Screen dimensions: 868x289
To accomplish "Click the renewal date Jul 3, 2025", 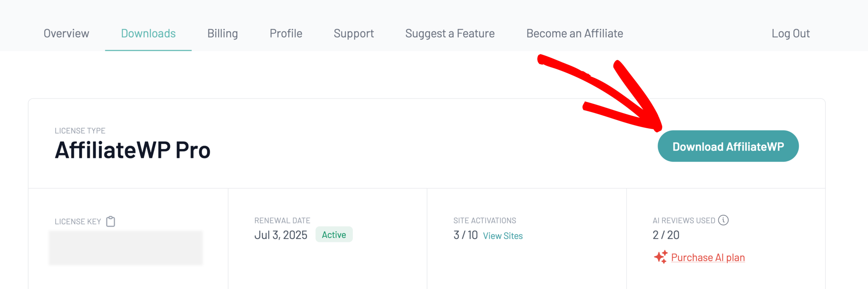I will click(x=281, y=234).
